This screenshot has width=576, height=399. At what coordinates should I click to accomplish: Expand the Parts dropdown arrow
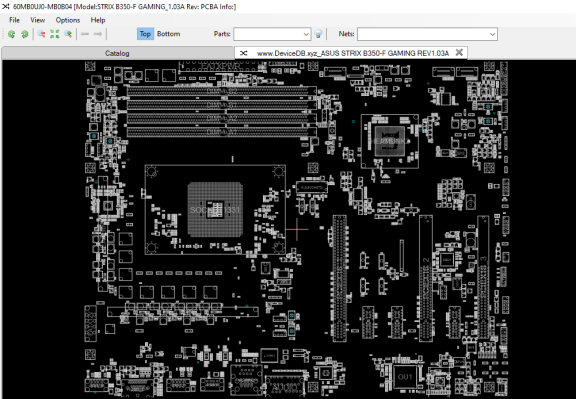(306, 34)
